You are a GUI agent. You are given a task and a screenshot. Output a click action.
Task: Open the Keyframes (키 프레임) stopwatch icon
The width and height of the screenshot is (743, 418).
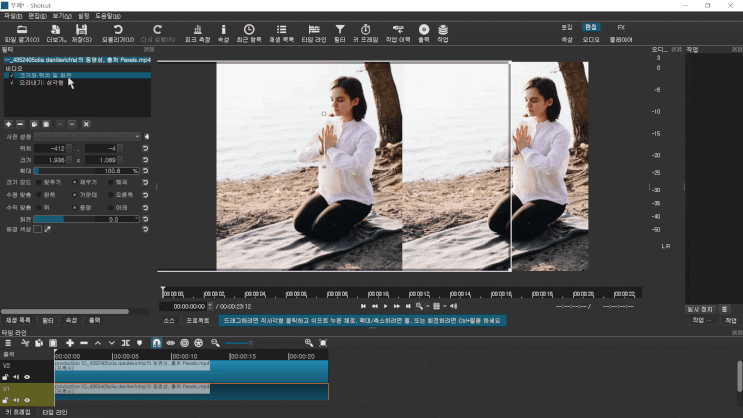click(x=365, y=29)
